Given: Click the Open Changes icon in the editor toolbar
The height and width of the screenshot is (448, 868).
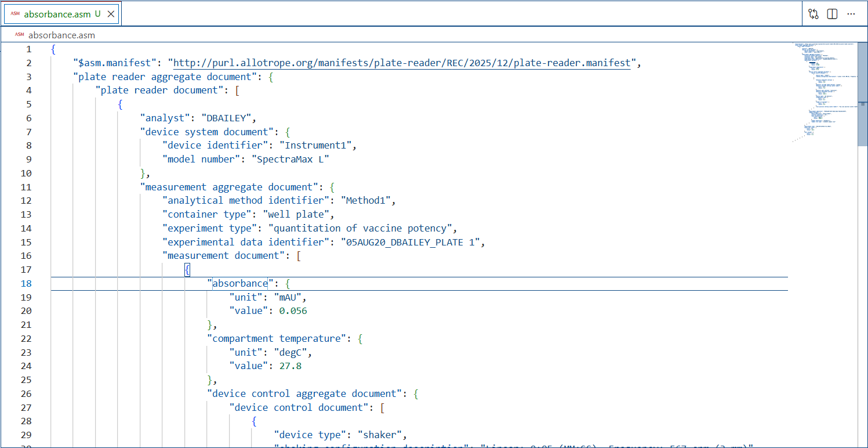Looking at the screenshot, I should pyautogui.click(x=813, y=13).
